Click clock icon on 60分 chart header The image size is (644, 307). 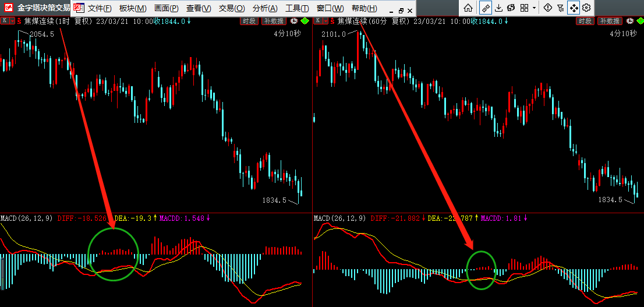click(x=629, y=21)
